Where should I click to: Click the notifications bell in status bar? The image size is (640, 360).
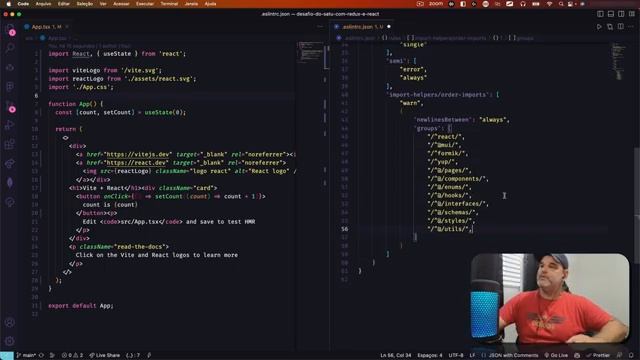pos(631,355)
